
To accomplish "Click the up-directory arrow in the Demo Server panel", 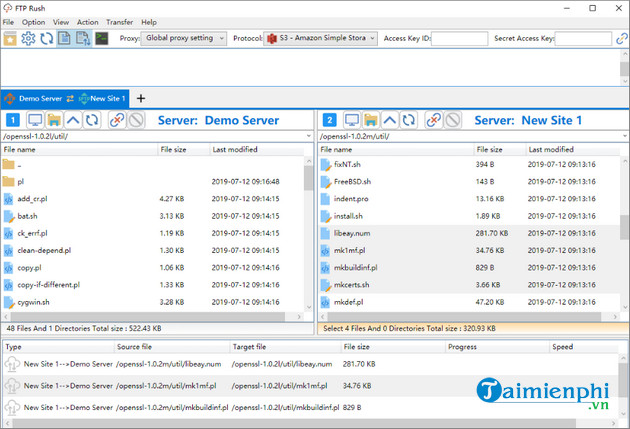I will click(x=72, y=120).
